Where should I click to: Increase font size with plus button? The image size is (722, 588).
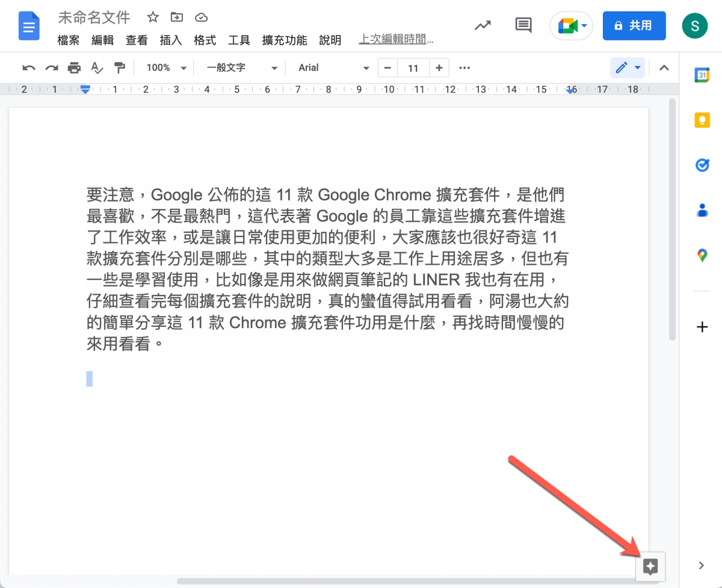click(439, 68)
